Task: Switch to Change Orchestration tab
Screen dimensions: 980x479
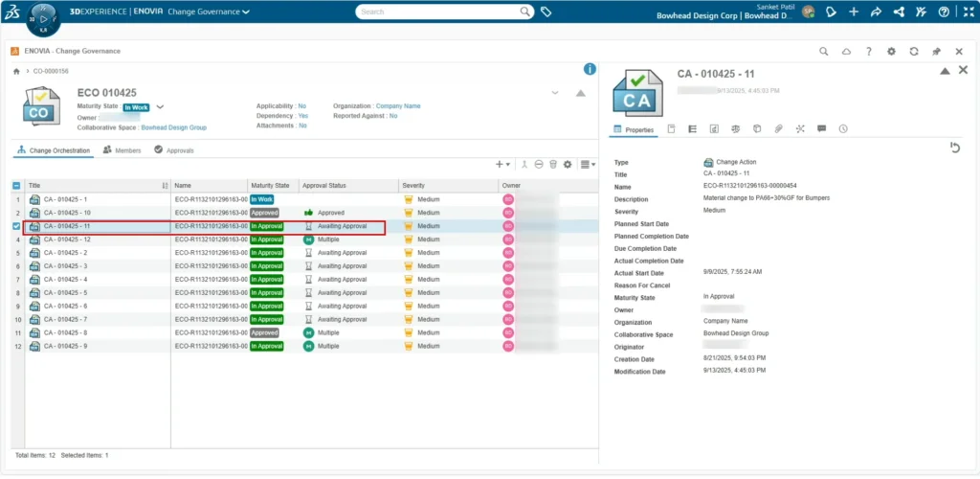Action: click(x=54, y=150)
